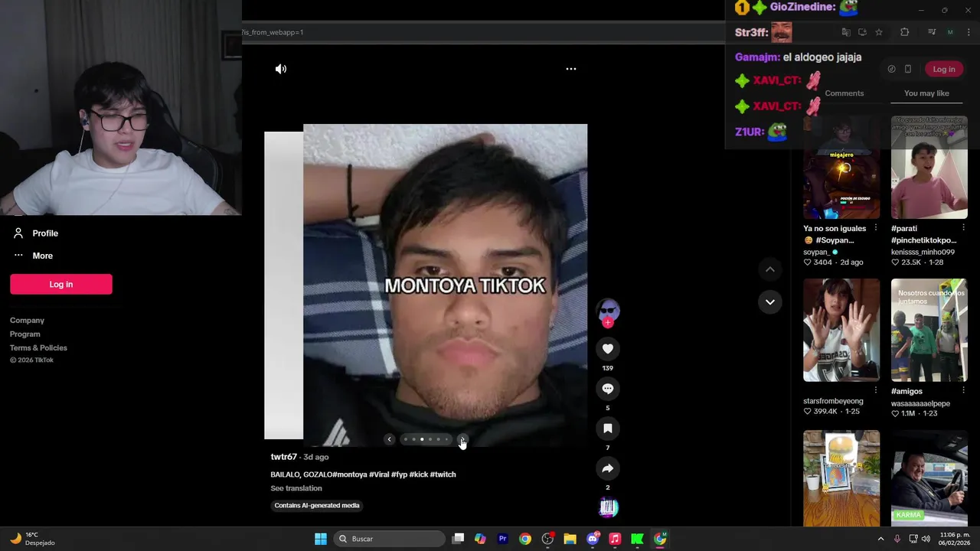Open the Windows Start menu
The width and height of the screenshot is (980, 551).
pyautogui.click(x=321, y=539)
